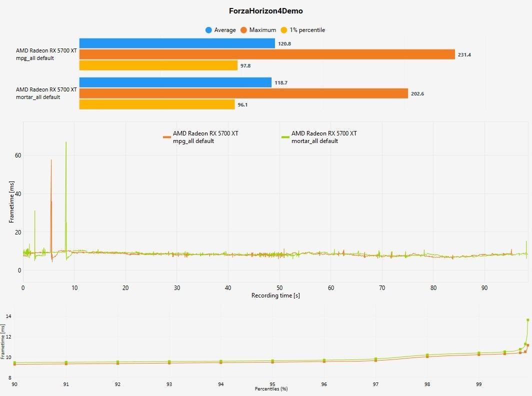Toggle the green mortar_all default frametime legend entry
The width and height of the screenshot is (532, 396).
[319, 137]
